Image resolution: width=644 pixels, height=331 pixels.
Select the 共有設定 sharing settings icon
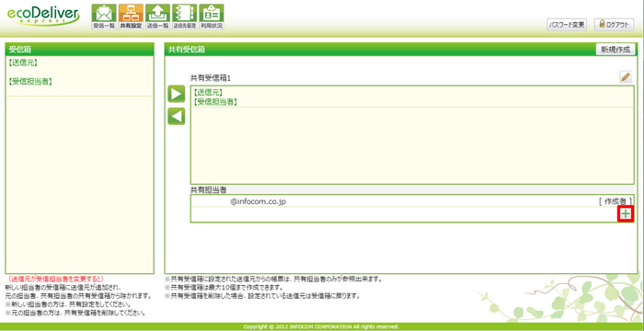[x=131, y=17]
